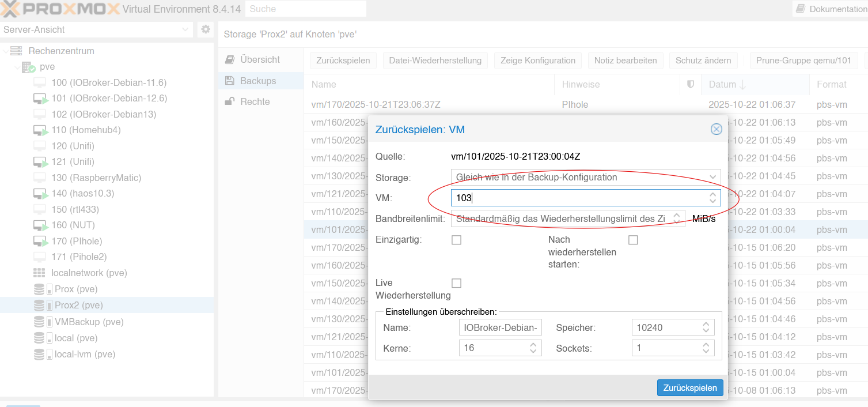Toggle Live Wiederherstellung checkbox
The image size is (868, 407).
[x=456, y=283]
